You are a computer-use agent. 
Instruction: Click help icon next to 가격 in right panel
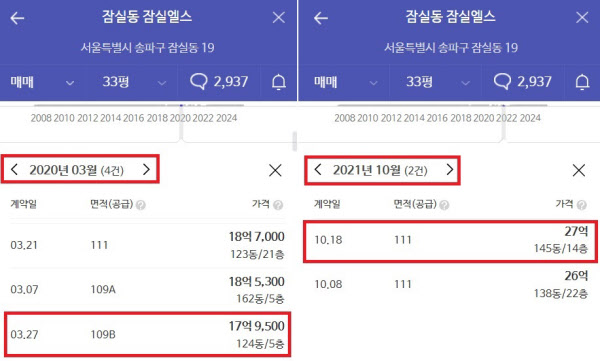coord(582,205)
